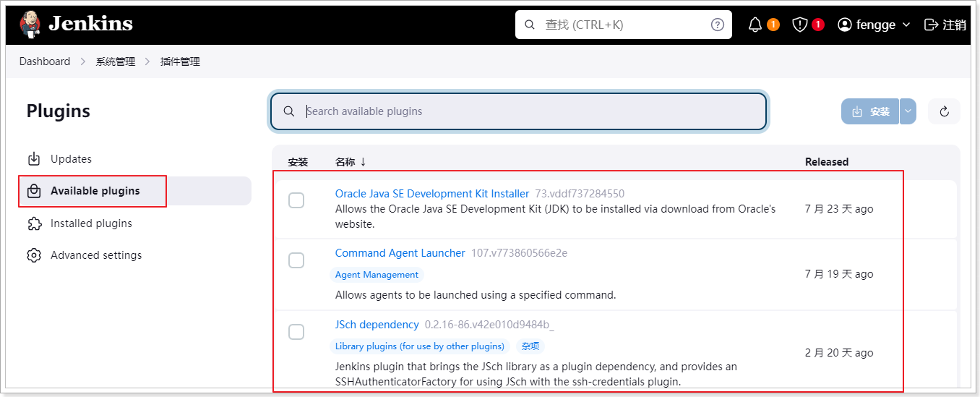This screenshot has height=397, width=980.
Task: Expand chevron after 系统管理 breadcrumb
Action: coord(148,61)
